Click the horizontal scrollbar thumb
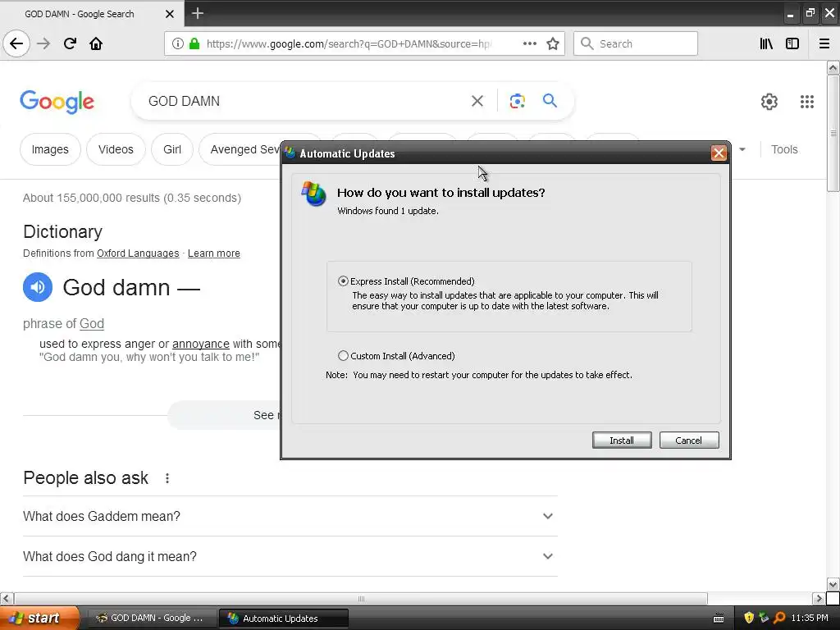This screenshot has height=630, width=840. pos(361,598)
